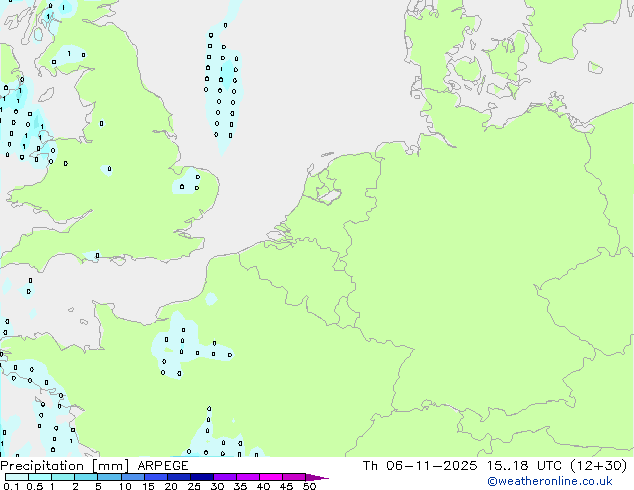Click the 0.5 legend scale label
The width and height of the screenshot is (634, 490).
click(x=35, y=486)
